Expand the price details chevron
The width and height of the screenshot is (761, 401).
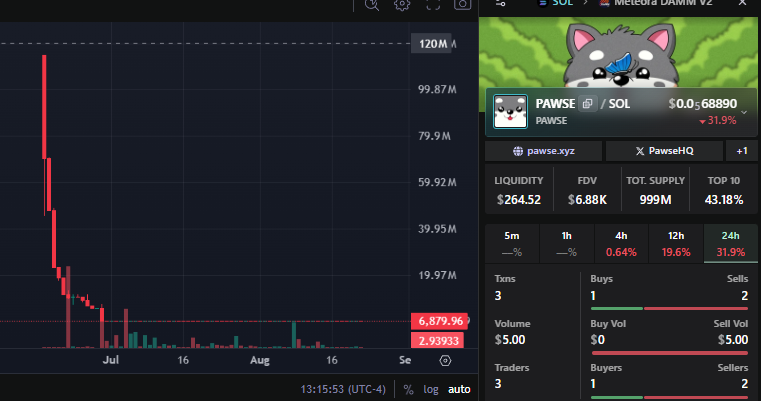click(744, 113)
